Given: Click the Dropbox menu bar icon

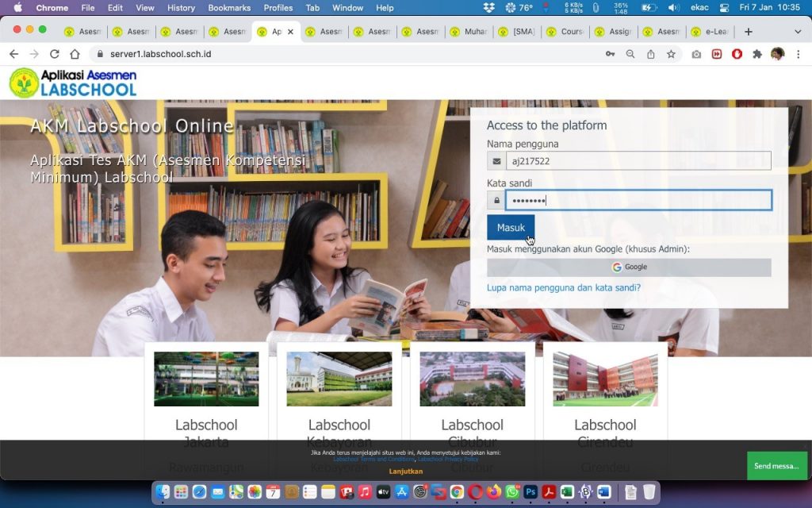Looking at the screenshot, I should click(488, 8).
